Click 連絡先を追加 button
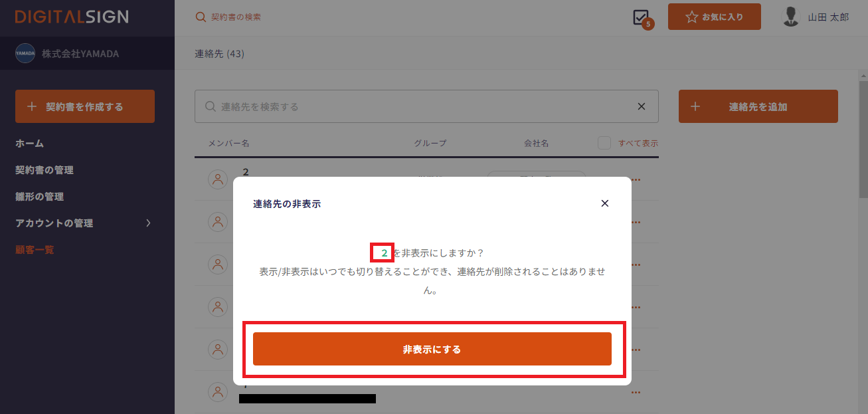Screen dimensions: 868x414 point(758,106)
